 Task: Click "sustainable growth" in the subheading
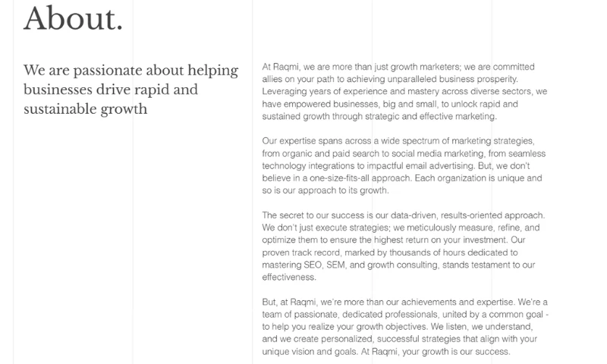pyautogui.click(x=85, y=109)
